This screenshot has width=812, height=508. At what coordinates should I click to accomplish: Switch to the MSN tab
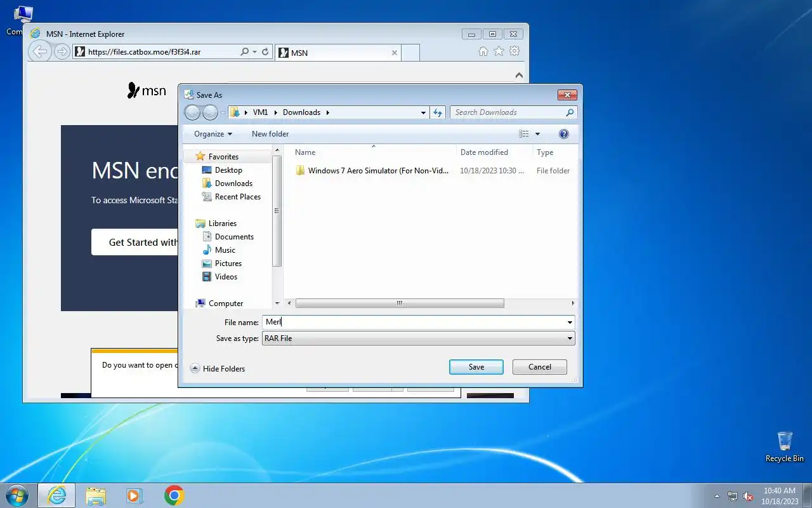pyautogui.click(x=339, y=53)
